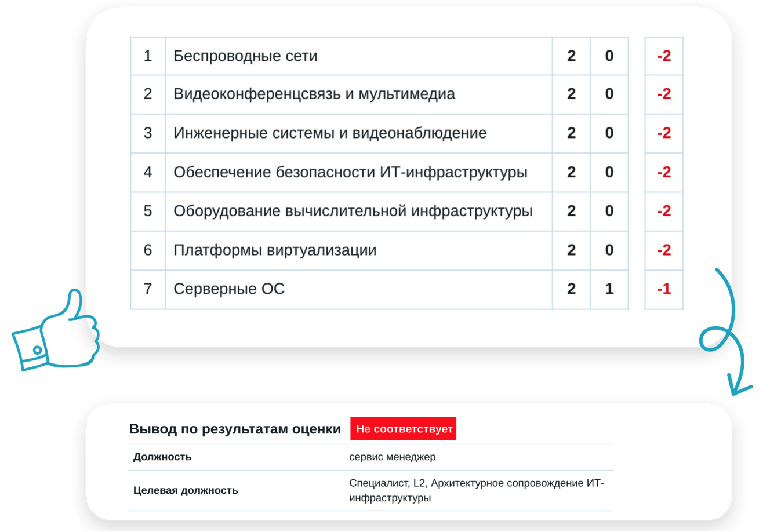
Task: Select 'Видеоконференцсвязь и мультимедиа' row text
Action: [314, 94]
